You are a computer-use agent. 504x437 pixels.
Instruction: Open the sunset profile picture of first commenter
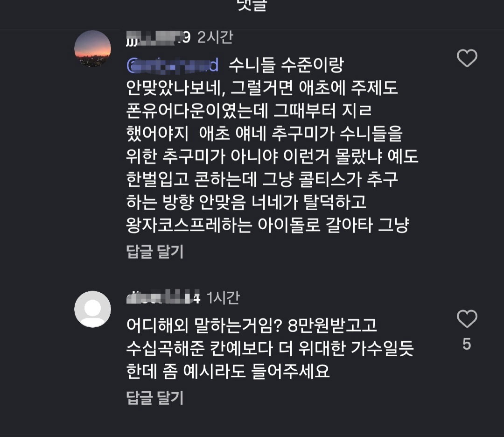click(92, 49)
